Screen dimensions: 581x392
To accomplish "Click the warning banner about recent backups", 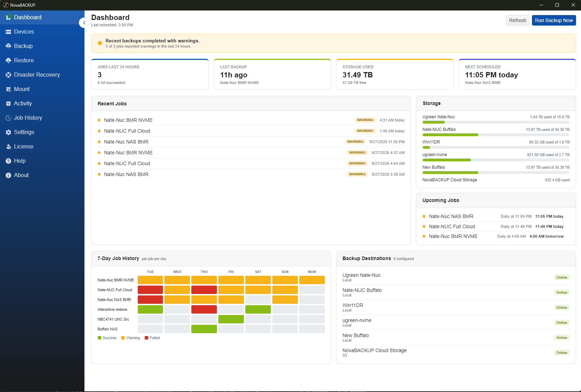I will [x=333, y=43].
